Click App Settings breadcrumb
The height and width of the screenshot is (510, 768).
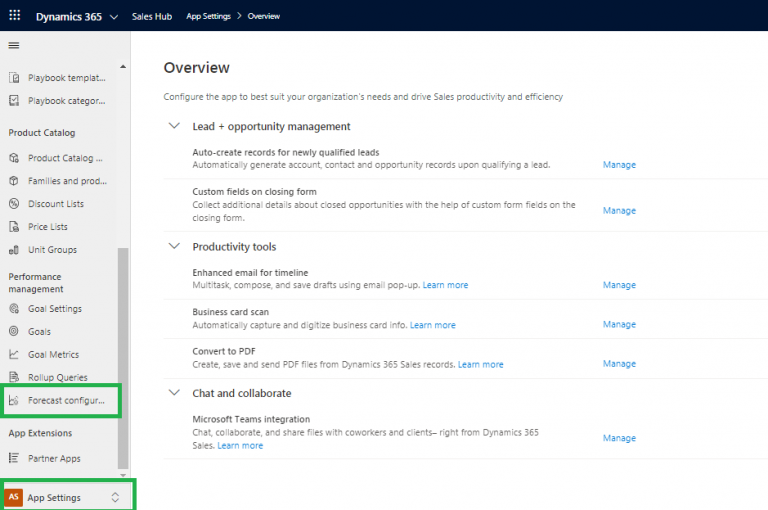tap(208, 16)
